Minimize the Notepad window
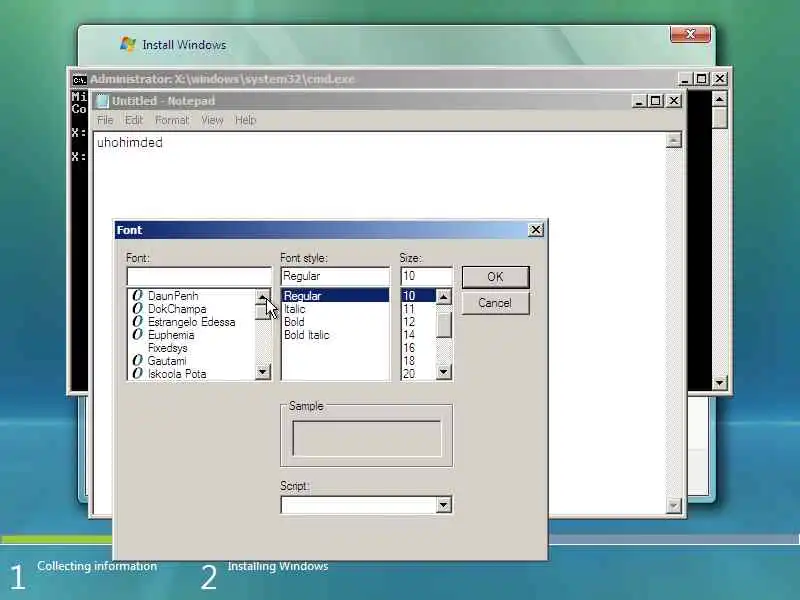Image resolution: width=800 pixels, height=600 pixels. [639, 101]
